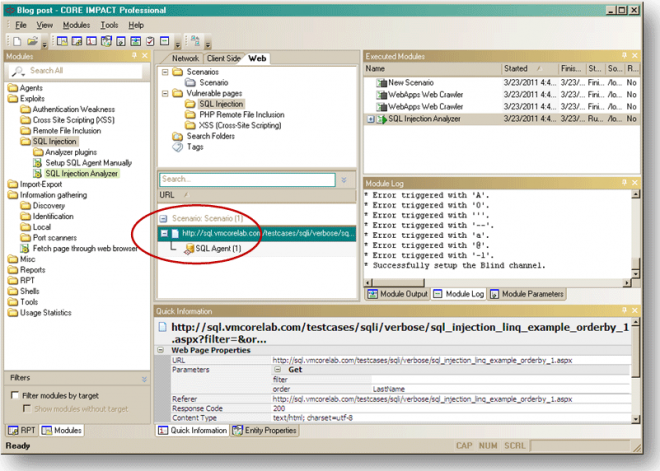Image resolution: width=660 pixels, height=471 pixels.
Task: Toggle pin on the Quick Information panel
Action: pos(624,310)
